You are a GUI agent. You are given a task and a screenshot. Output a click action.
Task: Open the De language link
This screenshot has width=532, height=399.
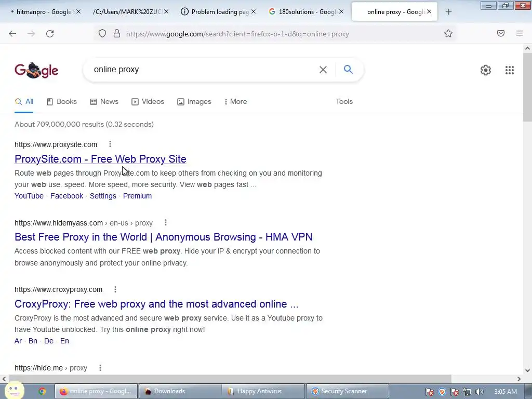point(49,341)
